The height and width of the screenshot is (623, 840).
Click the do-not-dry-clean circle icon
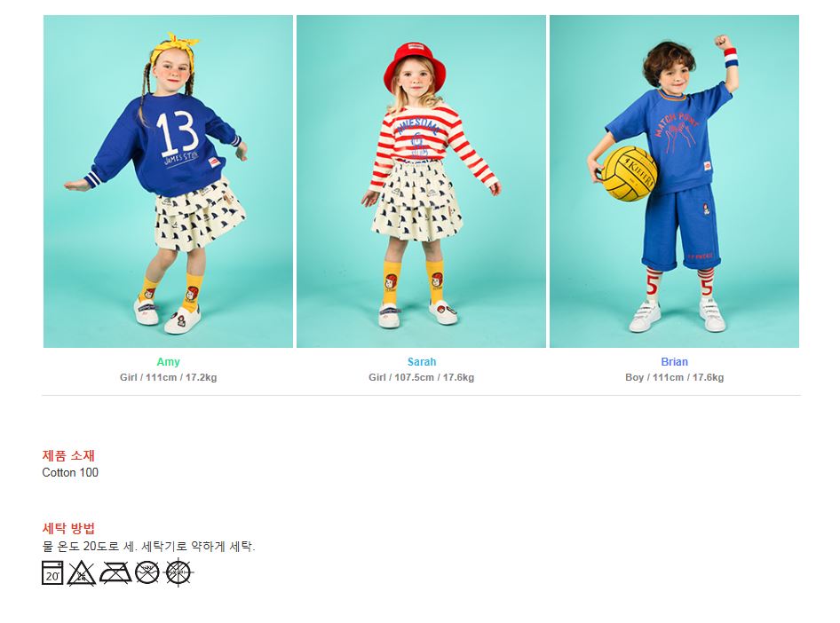pos(147,572)
